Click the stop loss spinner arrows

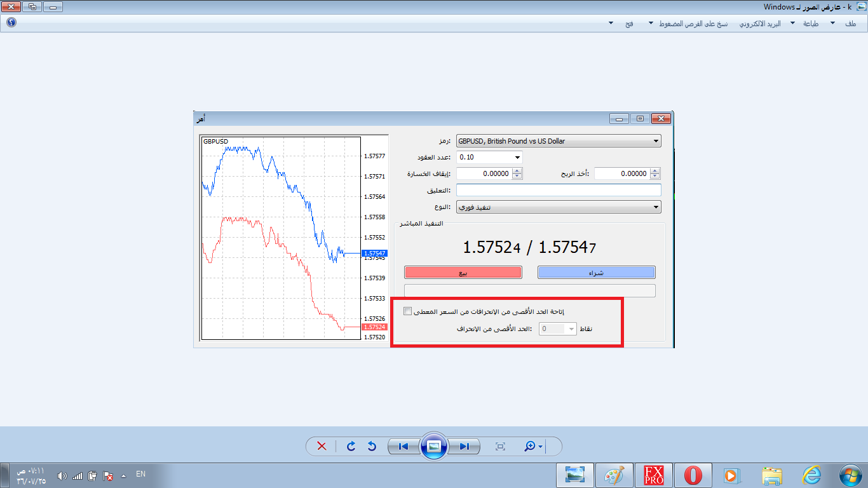tap(517, 173)
